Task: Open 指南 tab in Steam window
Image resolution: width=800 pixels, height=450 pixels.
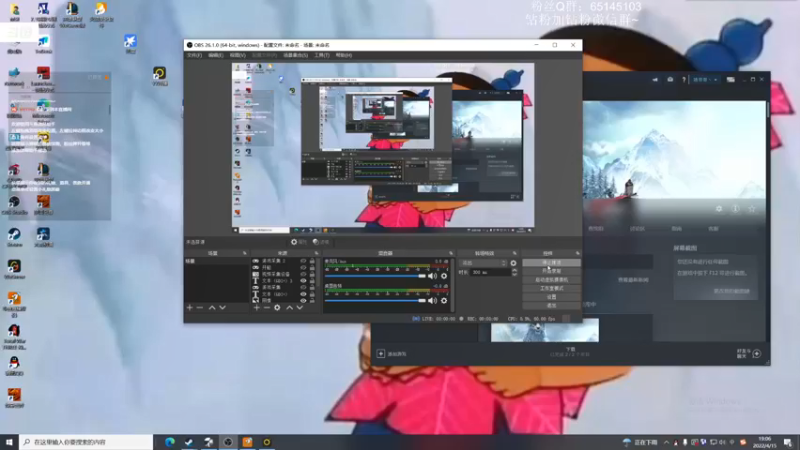Action: click(x=677, y=229)
